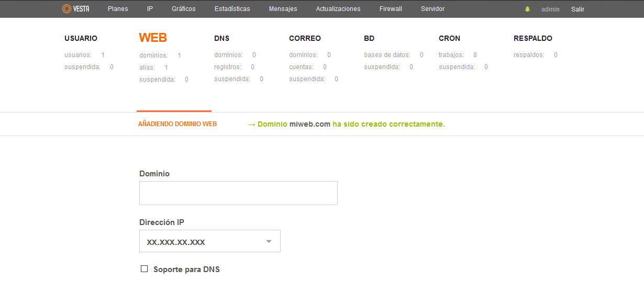The height and width of the screenshot is (281, 644).
Task: Open the Mensajes menu item
Action: tap(283, 9)
